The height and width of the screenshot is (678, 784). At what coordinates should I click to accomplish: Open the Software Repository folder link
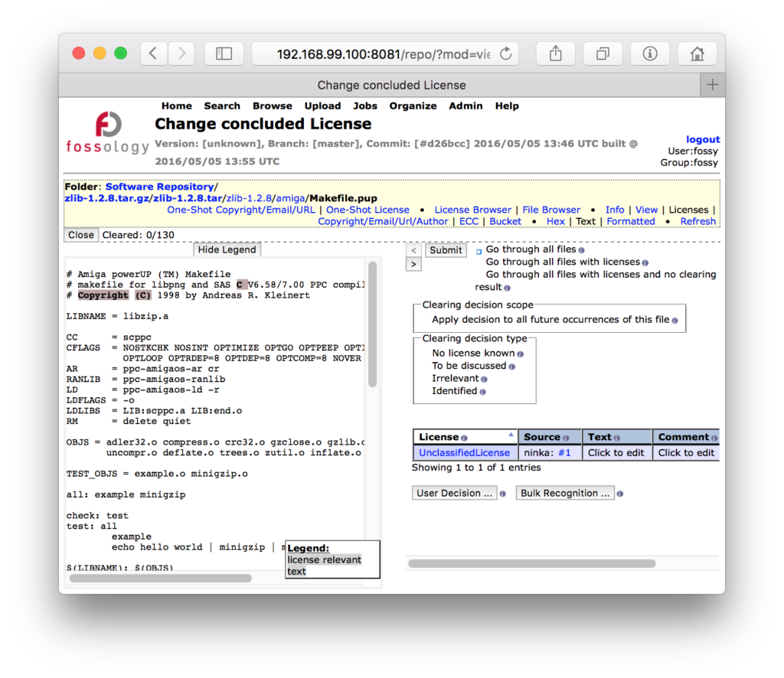click(x=159, y=187)
